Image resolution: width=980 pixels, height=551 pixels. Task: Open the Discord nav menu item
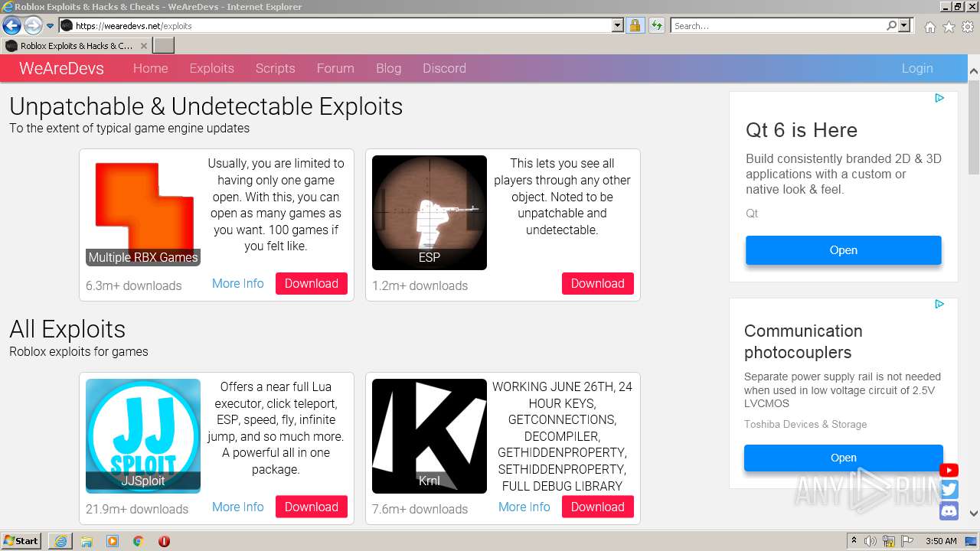click(x=444, y=68)
